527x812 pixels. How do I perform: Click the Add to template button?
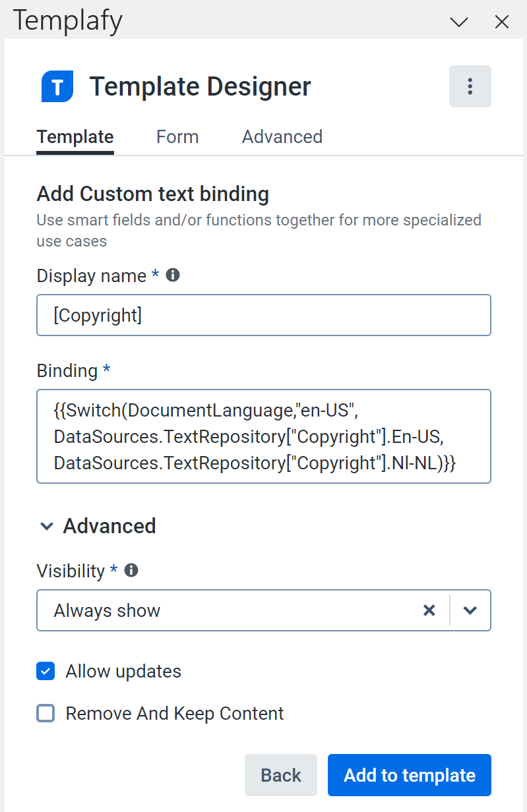tap(409, 775)
